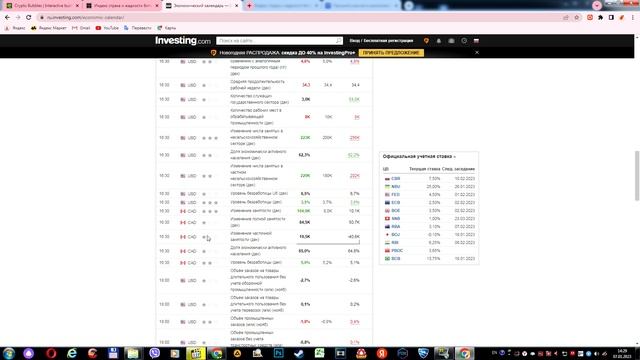
Task: Click the Investing.com logo
Action: click(x=182, y=41)
